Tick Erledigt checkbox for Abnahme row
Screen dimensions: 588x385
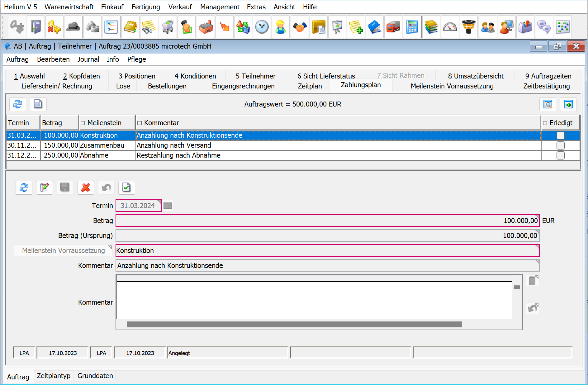pyautogui.click(x=560, y=155)
